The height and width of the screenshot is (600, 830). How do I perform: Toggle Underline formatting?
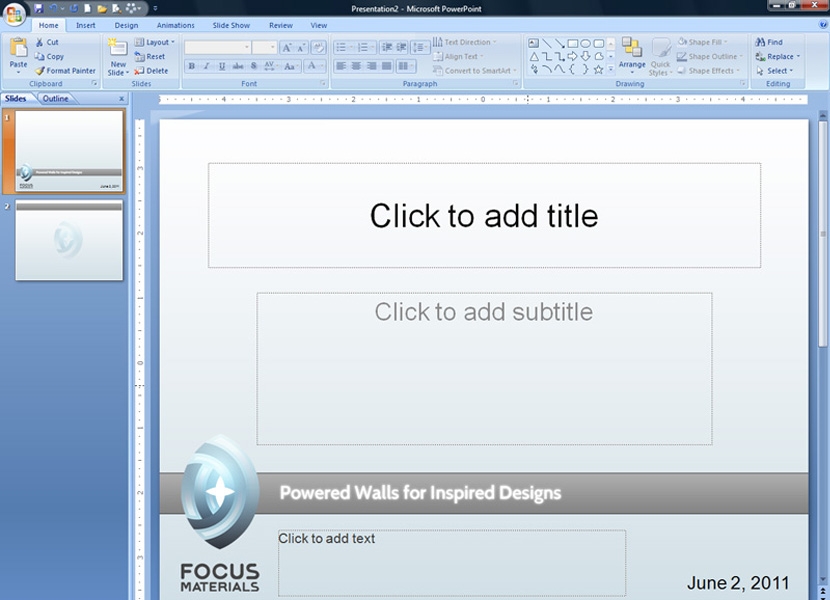[222, 66]
